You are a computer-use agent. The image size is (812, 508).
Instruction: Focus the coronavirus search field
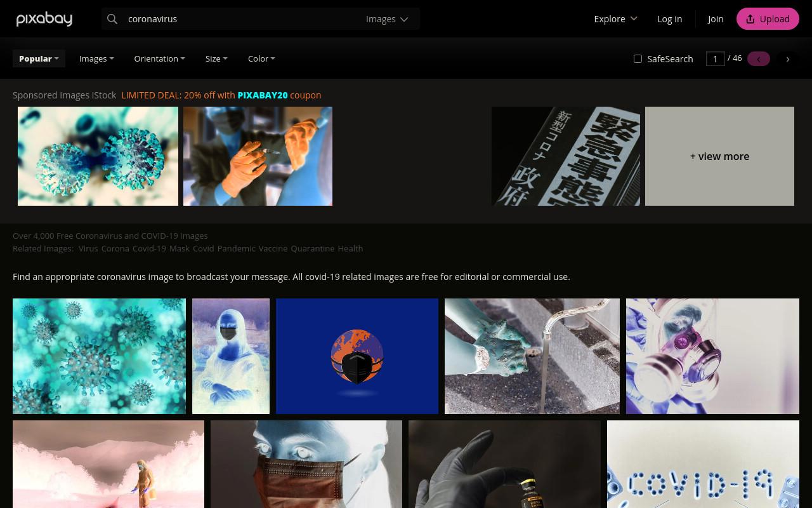point(241,19)
